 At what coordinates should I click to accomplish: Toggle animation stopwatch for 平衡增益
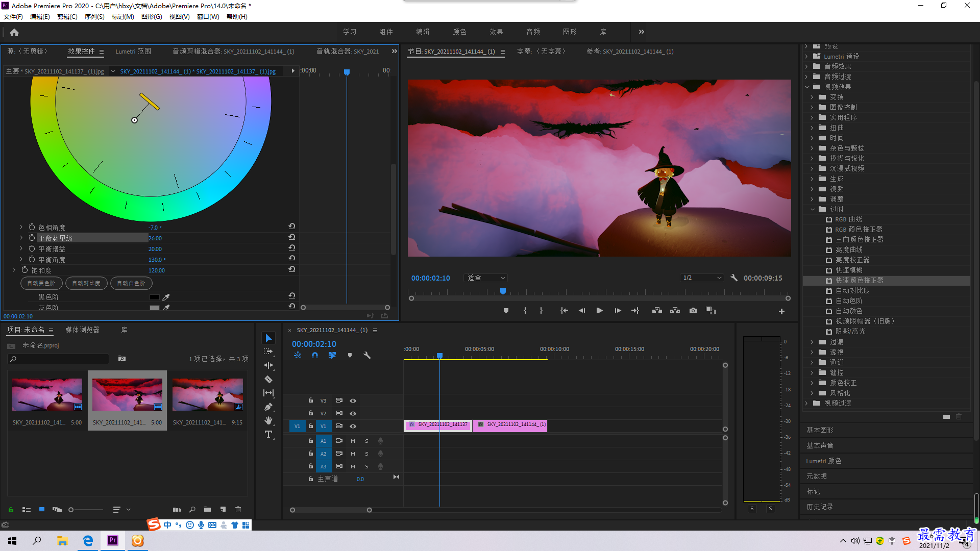pos(32,248)
